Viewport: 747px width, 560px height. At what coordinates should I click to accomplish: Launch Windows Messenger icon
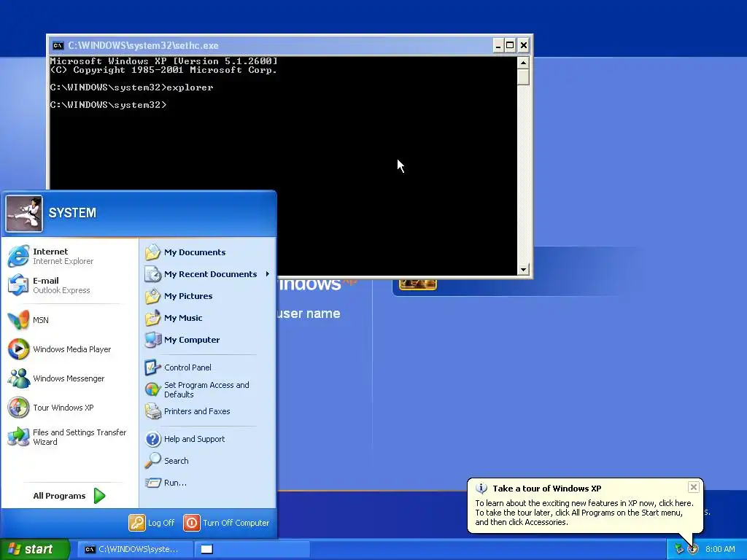(18, 378)
